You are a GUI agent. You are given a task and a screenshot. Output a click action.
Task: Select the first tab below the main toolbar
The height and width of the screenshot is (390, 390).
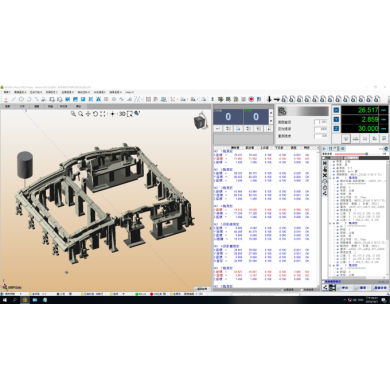(x=8, y=106)
